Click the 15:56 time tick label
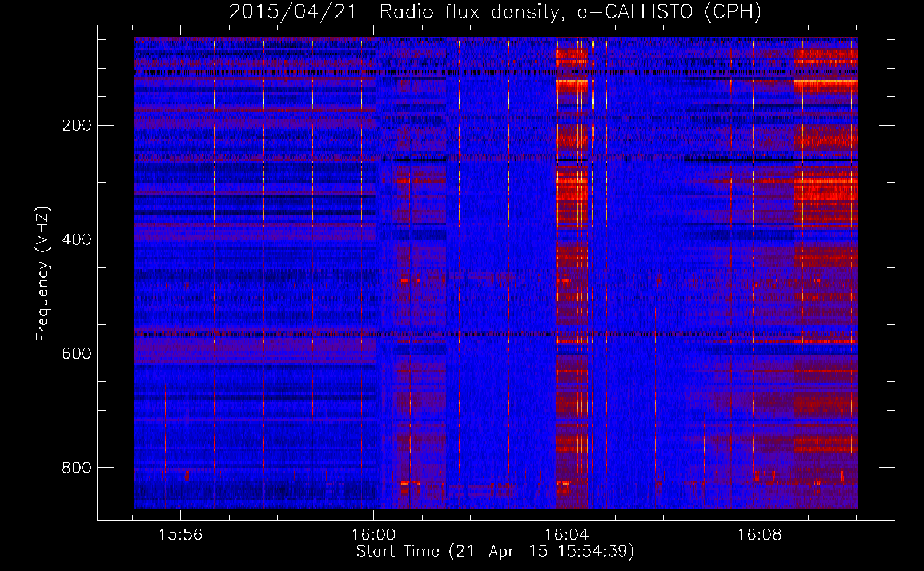 pyautogui.click(x=180, y=535)
